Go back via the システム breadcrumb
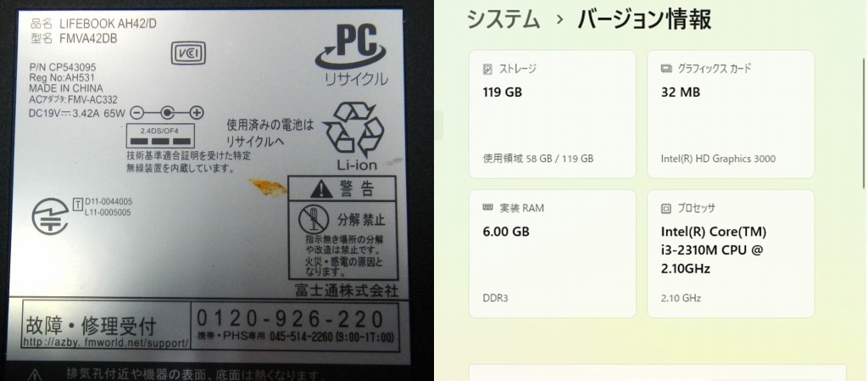 pos(504,20)
